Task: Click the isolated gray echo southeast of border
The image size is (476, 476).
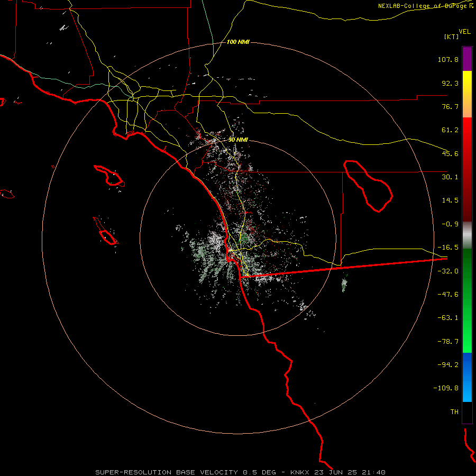Action: pyautogui.click(x=344, y=283)
